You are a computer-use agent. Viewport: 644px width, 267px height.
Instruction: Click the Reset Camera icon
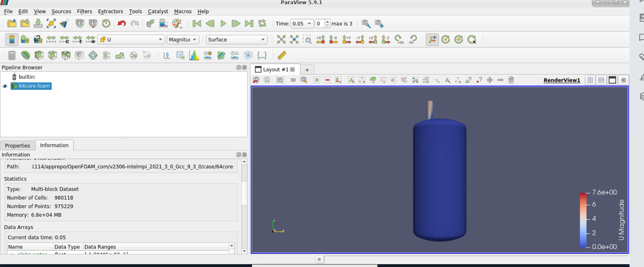pos(281,39)
